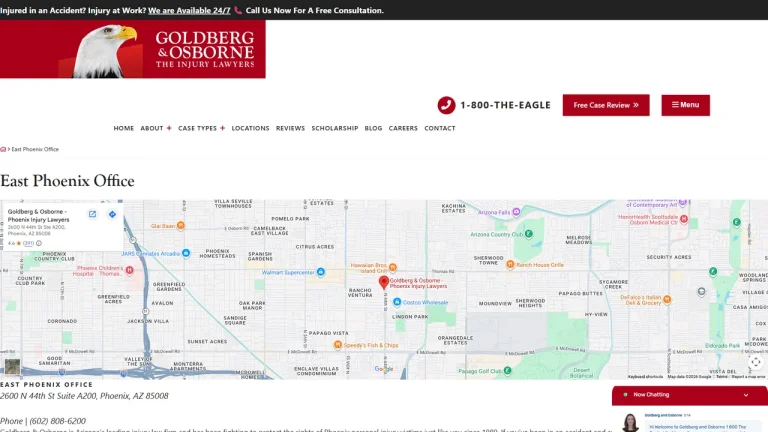Click the red Goldberg & Osborne map pin

(384, 282)
